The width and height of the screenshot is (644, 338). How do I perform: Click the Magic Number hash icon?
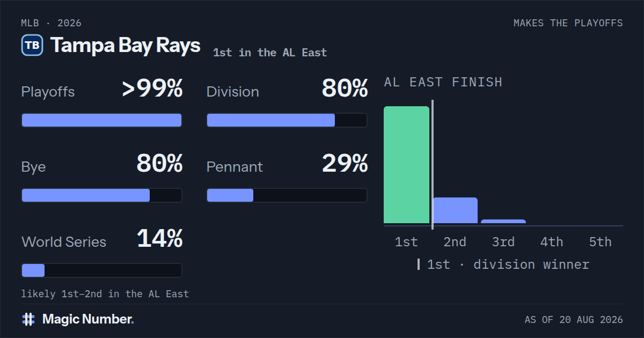pos(28,319)
